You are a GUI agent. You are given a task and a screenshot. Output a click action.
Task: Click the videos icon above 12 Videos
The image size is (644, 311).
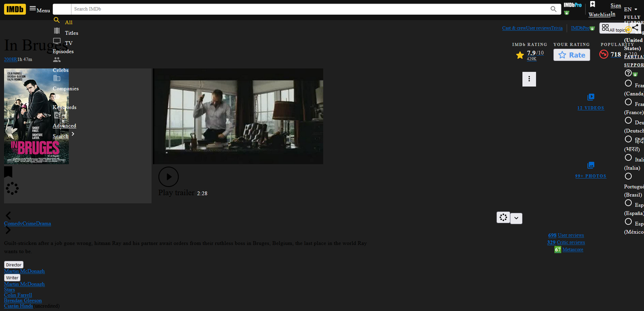tap(591, 97)
